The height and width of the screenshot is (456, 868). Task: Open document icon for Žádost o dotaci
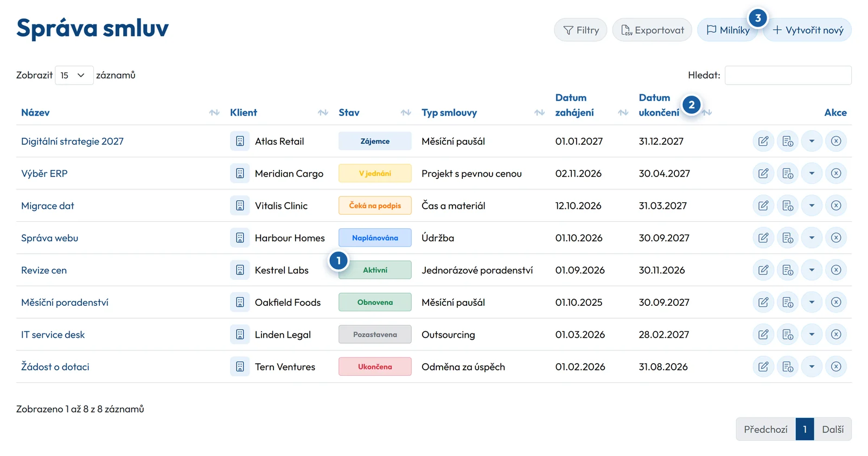point(788,367)
